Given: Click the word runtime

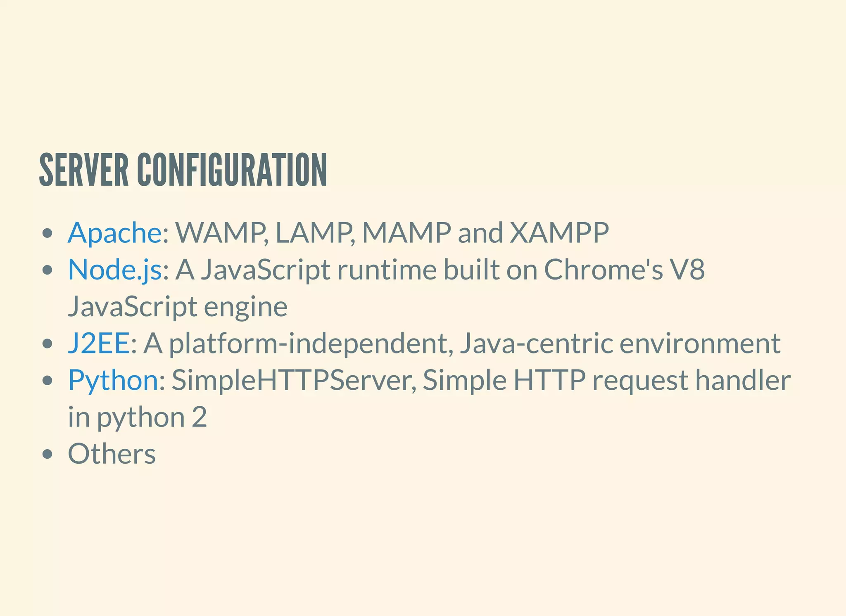Looking at the screenshot, I should (x=387, y=270).
